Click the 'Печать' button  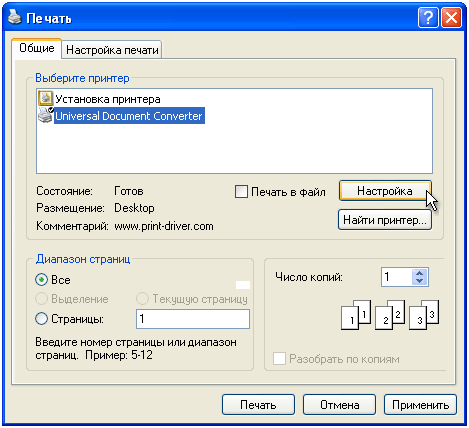tap(258, 405)
